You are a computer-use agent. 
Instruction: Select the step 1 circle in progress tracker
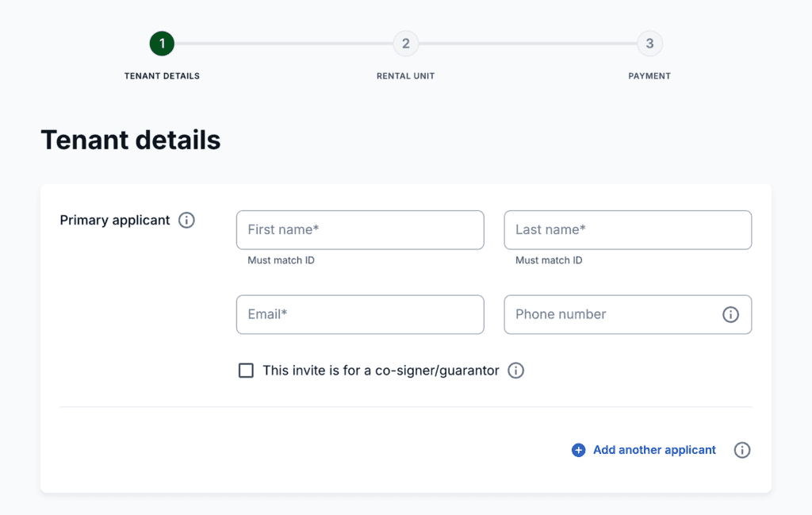point(162,44)
